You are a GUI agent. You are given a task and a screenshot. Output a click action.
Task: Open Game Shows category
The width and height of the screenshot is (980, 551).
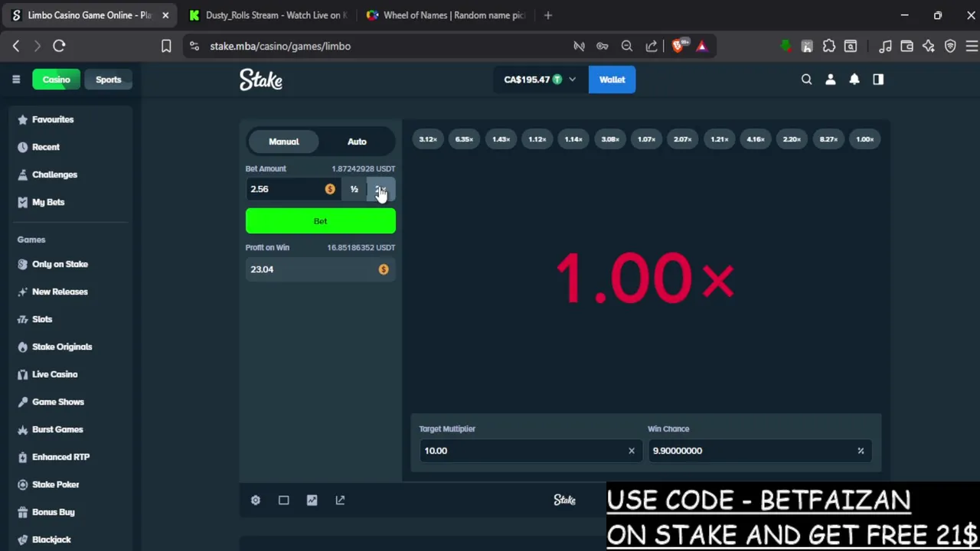(58, 402)
